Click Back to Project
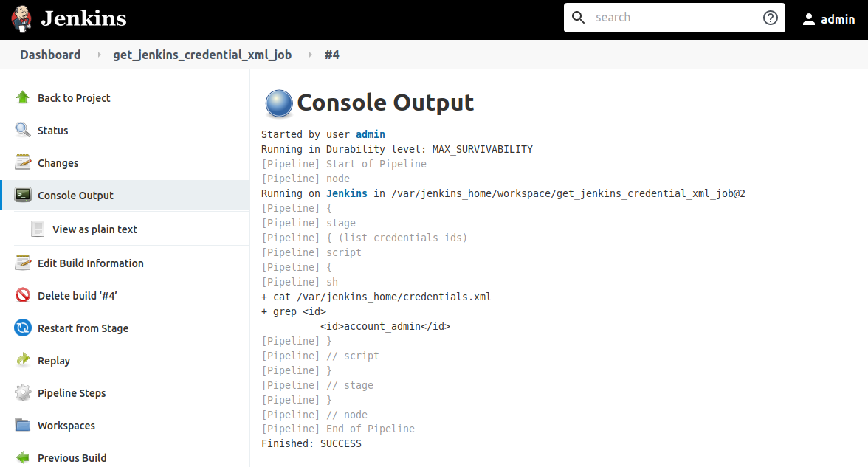The image size is (868, 467). 73,97
